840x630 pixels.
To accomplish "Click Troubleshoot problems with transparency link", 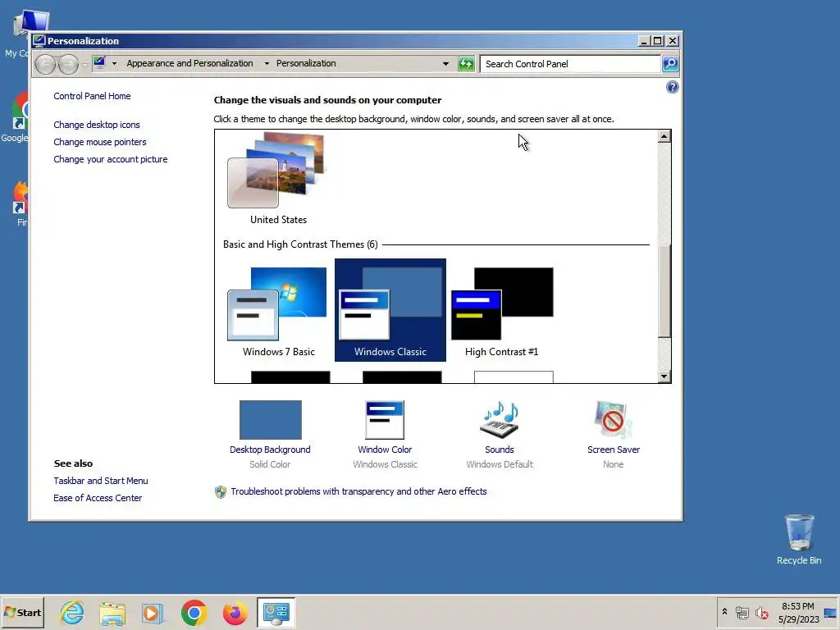I will [x=359, y=491].
